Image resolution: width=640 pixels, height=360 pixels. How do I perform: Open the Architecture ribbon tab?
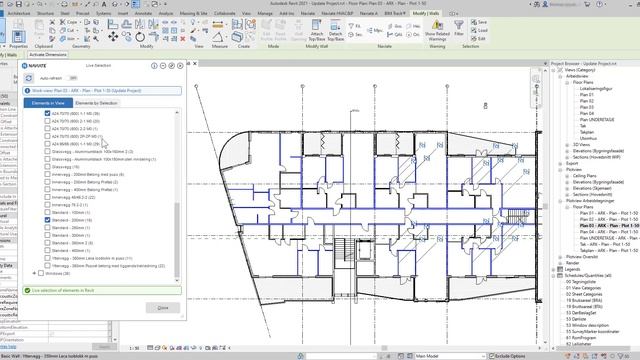[x=19, y=13]
